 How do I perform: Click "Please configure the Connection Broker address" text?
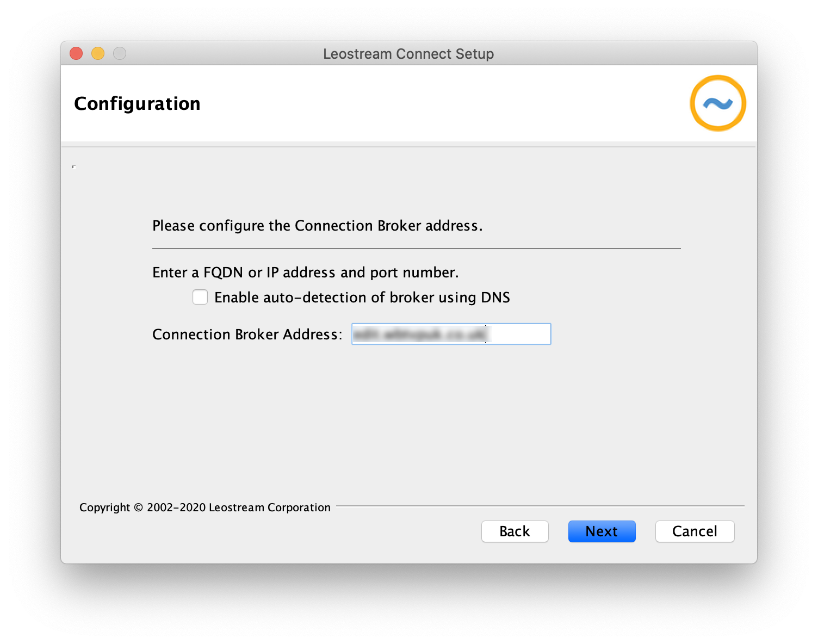tap(317, 226)
